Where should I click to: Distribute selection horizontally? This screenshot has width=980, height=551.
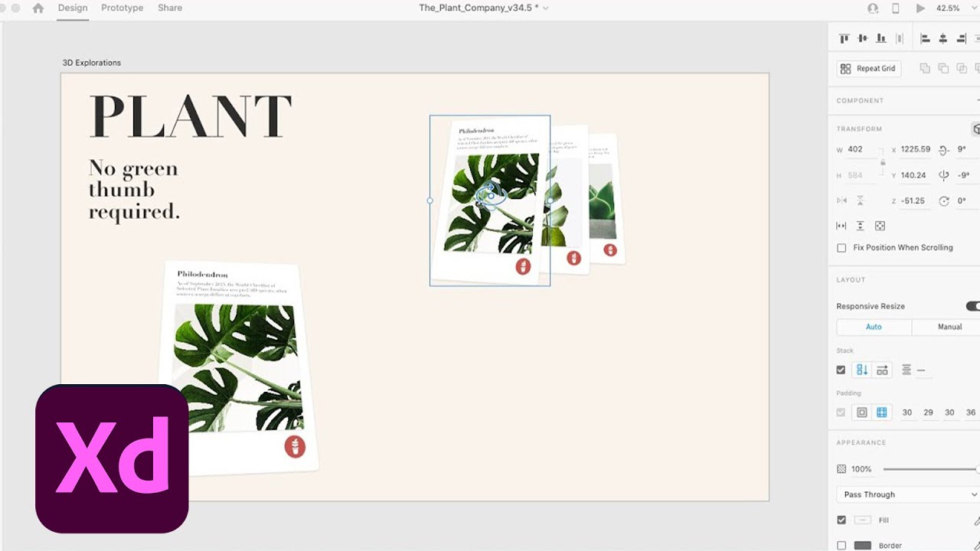pyautogui.click(x=900, y=38)
